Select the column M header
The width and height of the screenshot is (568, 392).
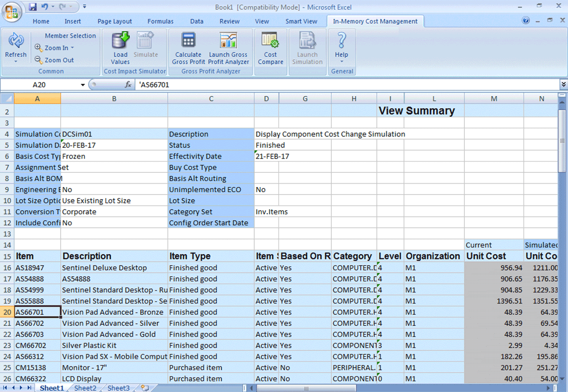[494, 98]
